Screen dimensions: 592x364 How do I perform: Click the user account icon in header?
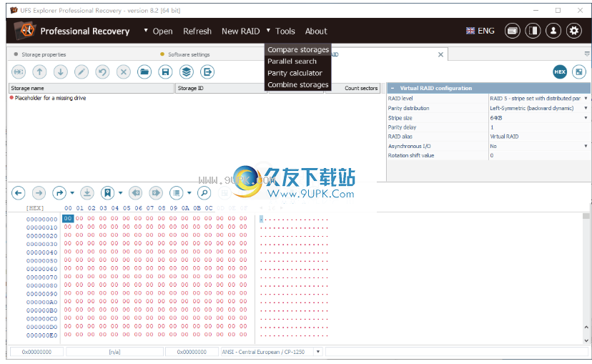(553, 31)
